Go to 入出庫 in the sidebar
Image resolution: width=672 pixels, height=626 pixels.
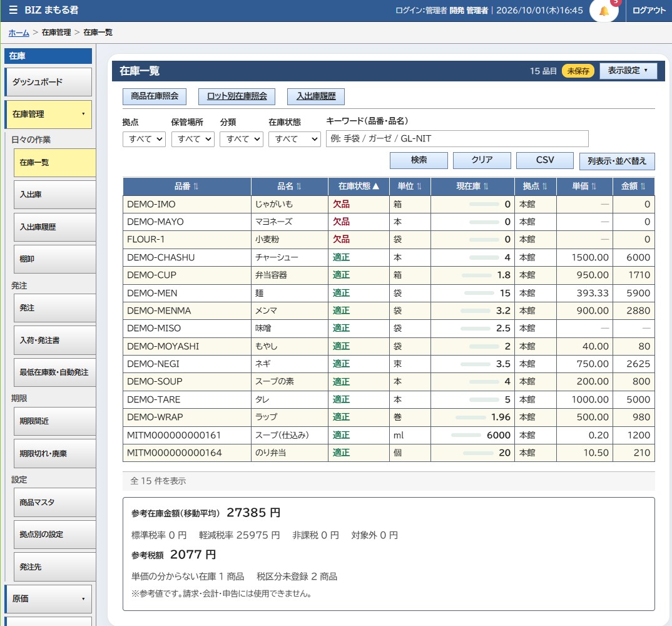(54, 195)
